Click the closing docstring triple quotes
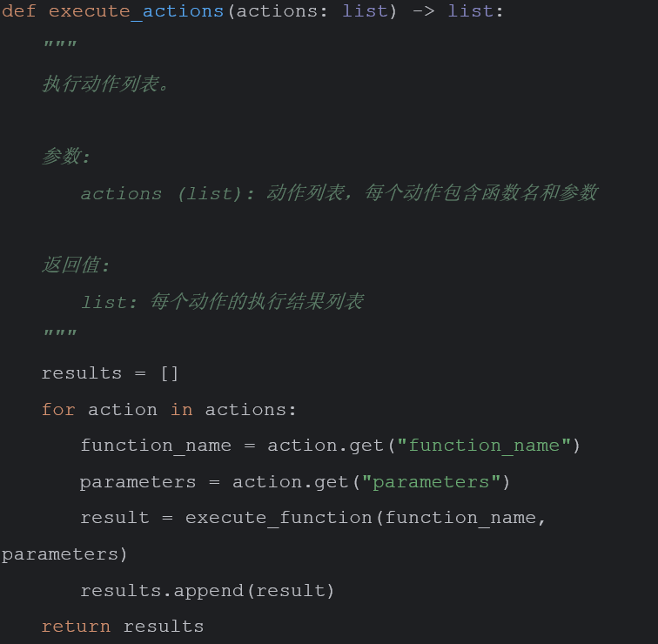This screenshot has width=658, height=644. point(60,333)
